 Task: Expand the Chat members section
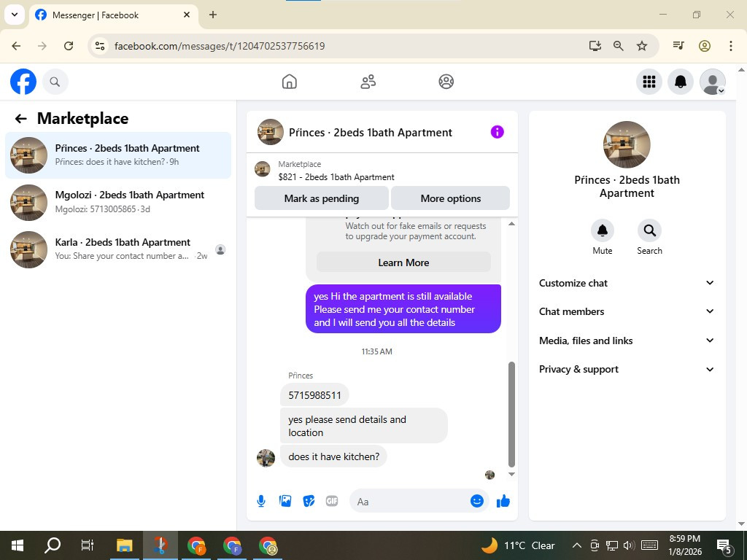coord(627,311)
